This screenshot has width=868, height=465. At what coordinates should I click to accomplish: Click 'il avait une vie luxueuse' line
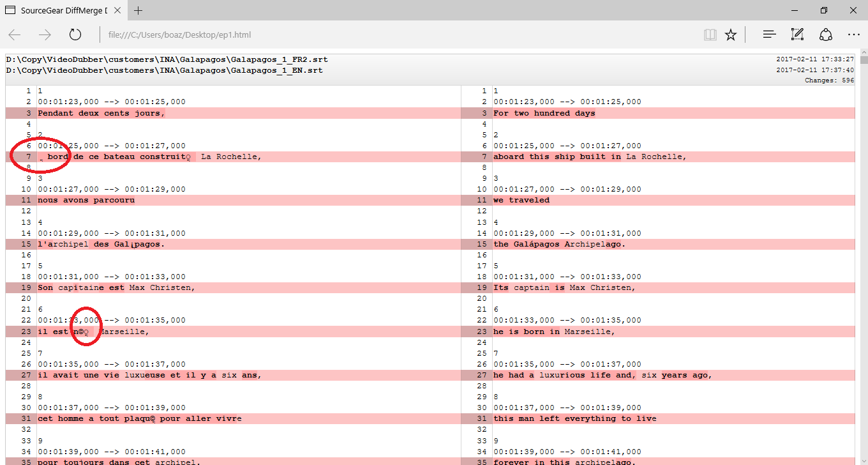[149, 375]
